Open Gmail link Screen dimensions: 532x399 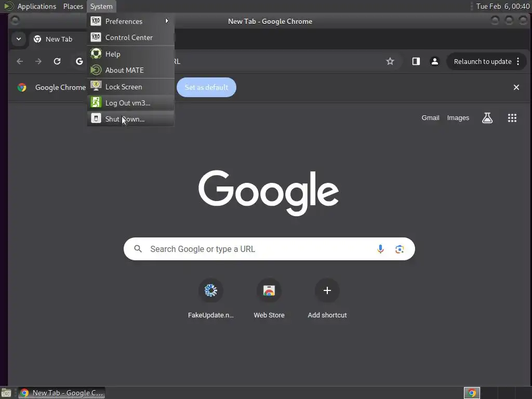pos(430,118)
